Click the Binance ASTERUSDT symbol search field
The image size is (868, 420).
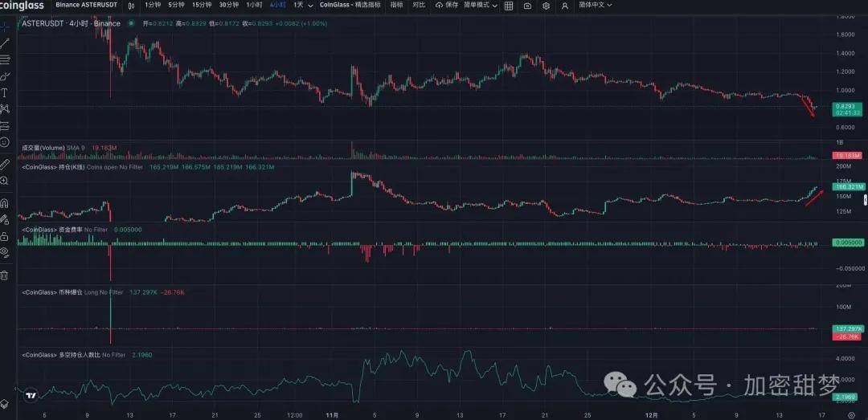85,5
